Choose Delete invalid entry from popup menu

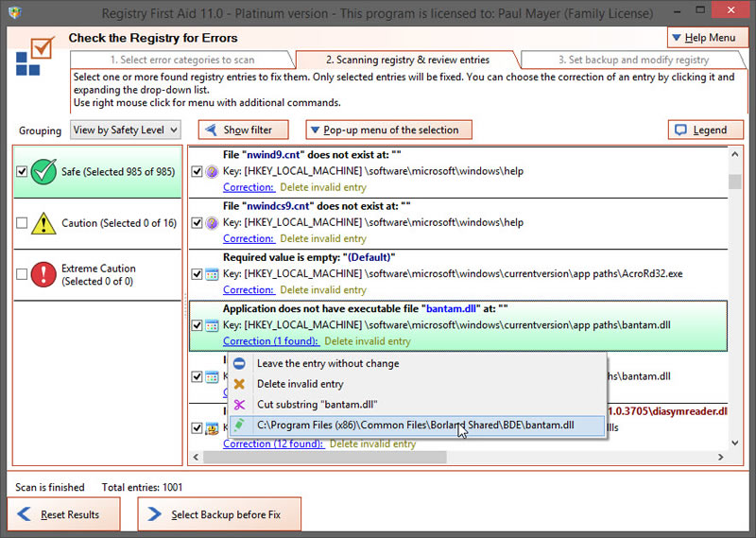[417, 384]
